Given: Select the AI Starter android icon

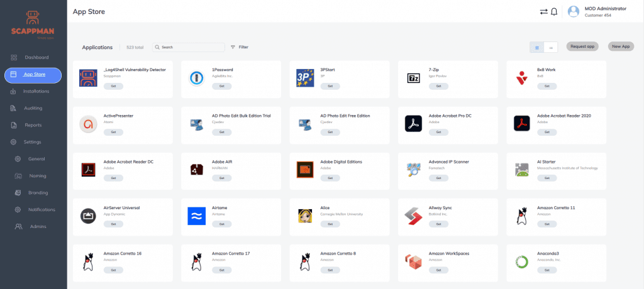Looking at the screenshot, I should pos(521,170).
